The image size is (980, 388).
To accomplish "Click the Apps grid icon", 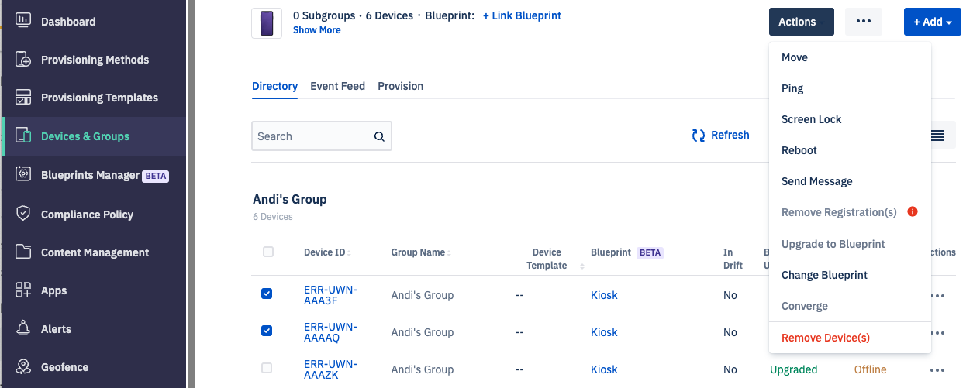I will click(23, 290).
